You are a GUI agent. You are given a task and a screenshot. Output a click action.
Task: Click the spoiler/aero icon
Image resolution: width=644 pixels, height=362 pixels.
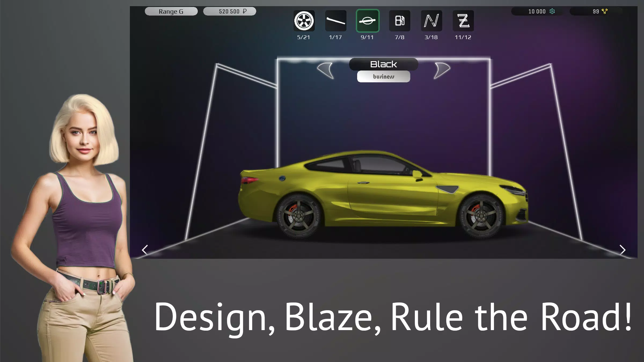pyautogui.click(x=336, y=21)
